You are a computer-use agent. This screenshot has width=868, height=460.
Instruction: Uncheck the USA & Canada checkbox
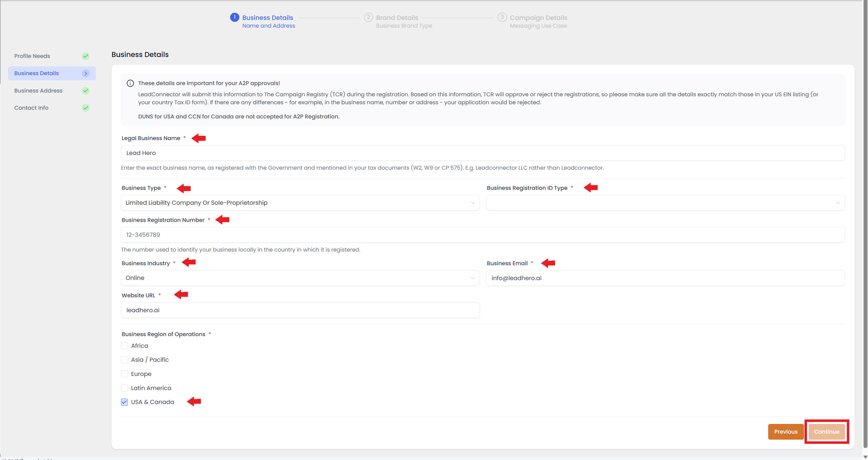tap(125, 402)
